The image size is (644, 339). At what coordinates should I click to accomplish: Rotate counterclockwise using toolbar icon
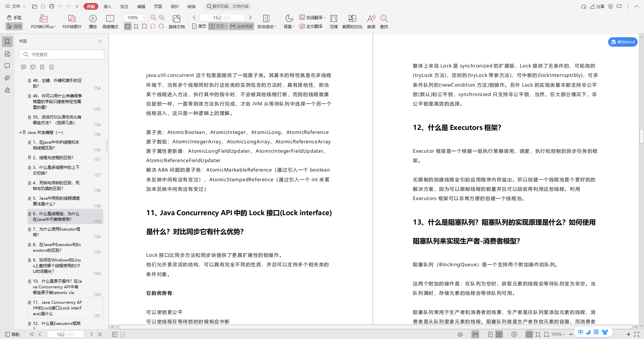click(153, 26)
